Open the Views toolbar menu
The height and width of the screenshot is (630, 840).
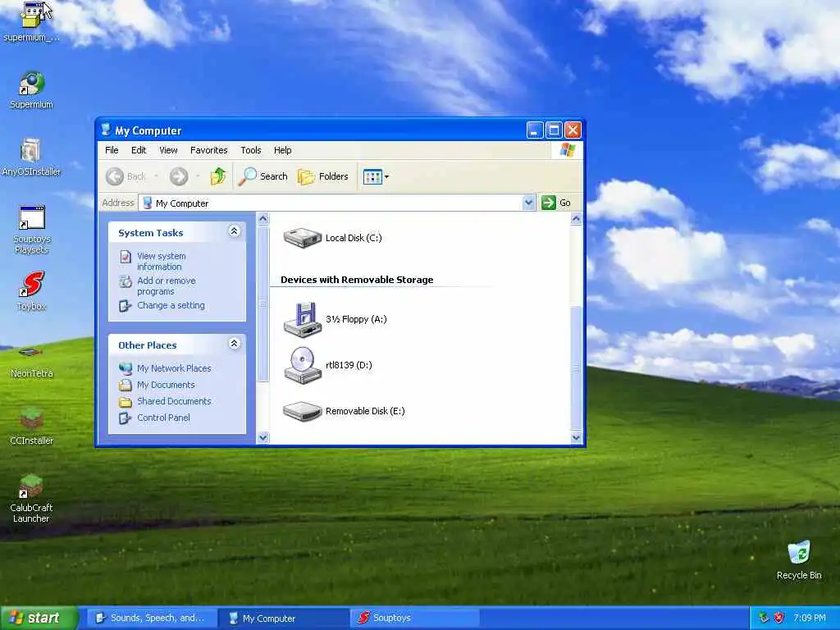376,176
